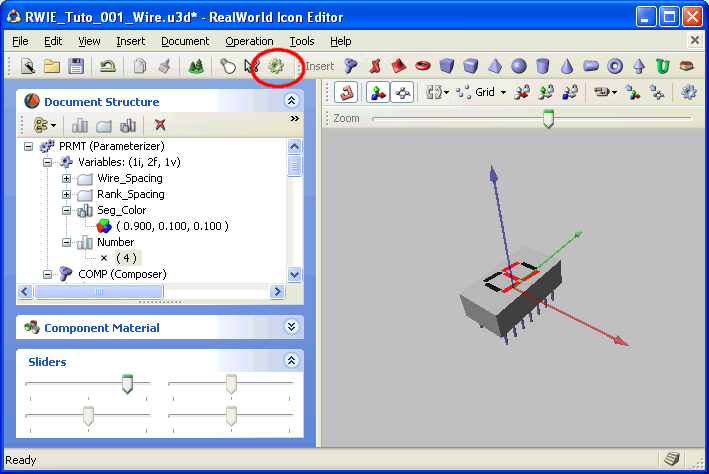Insert an arrow shape

tap(638, 66)
